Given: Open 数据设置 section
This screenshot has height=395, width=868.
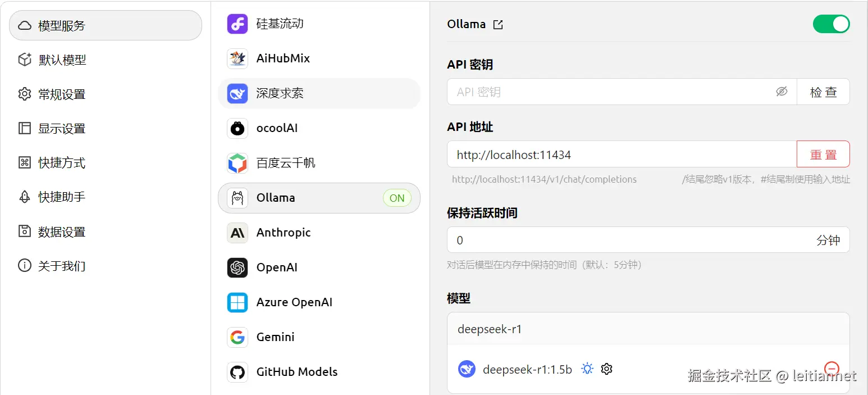Looking at the screenshot, I should click(106, 231).
